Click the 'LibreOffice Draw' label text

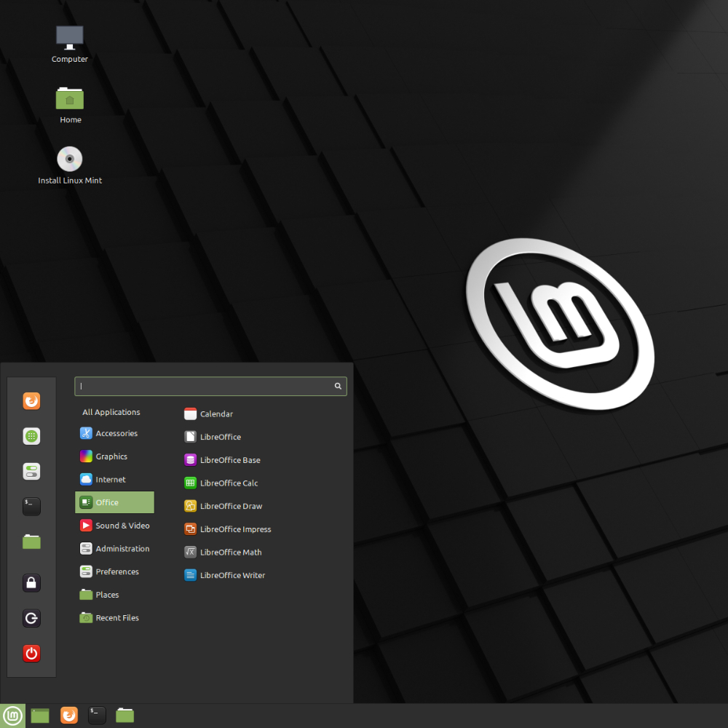(232, 506)
